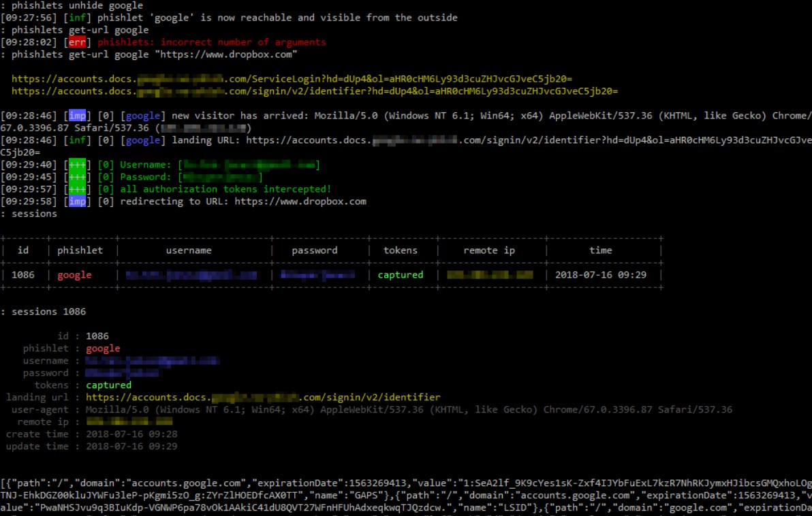
Task: Click the 'username' column header in the sessions table
Action: [189, 251]
